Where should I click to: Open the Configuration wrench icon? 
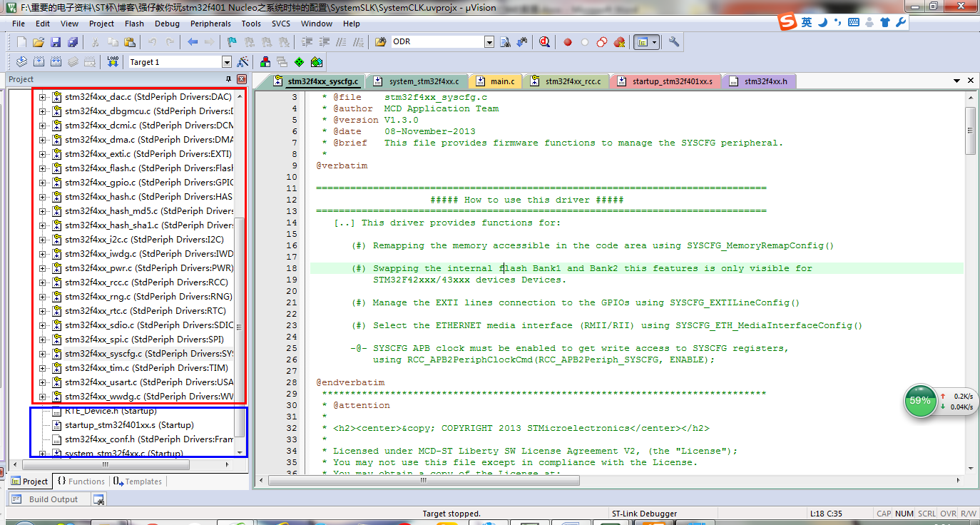coord(673,42)
